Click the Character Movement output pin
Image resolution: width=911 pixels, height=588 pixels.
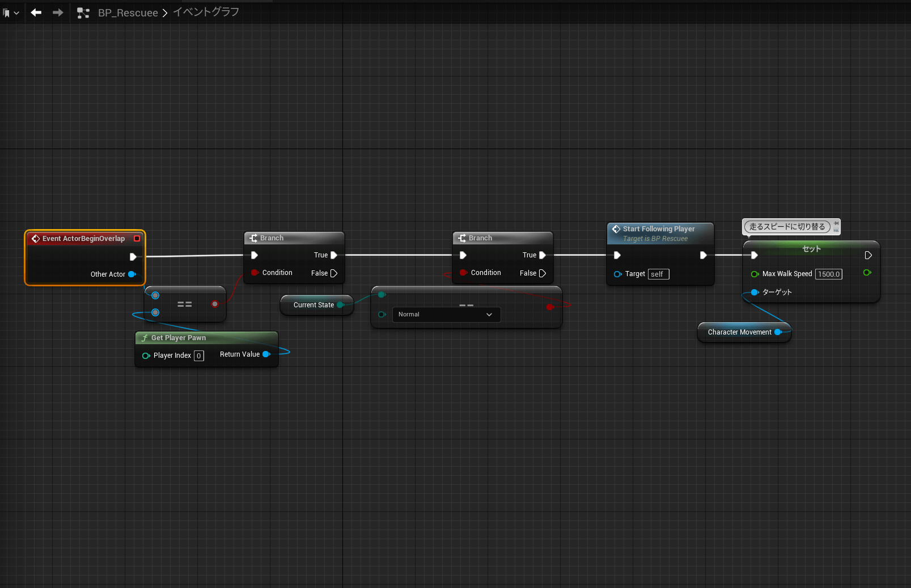click(778, 332)
